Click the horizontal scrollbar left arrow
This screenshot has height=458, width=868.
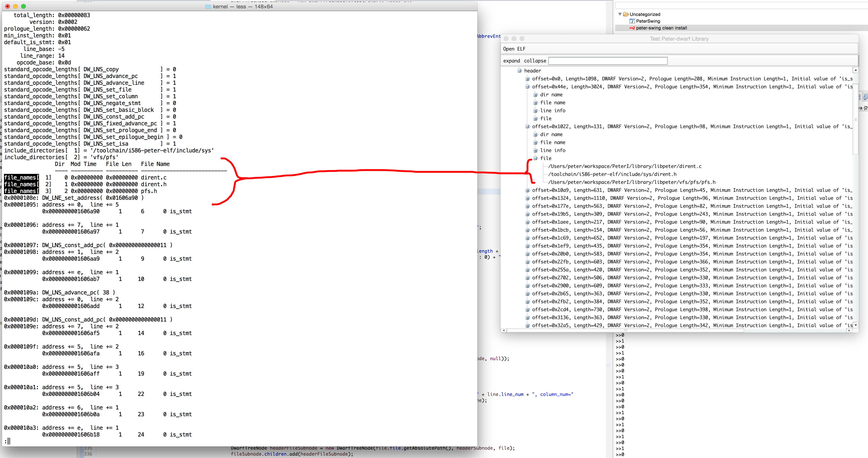coord(504,330)
